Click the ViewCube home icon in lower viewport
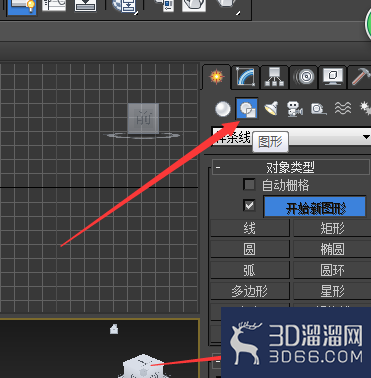This screenshot has height=378, width=371. (x=114, y=329)
